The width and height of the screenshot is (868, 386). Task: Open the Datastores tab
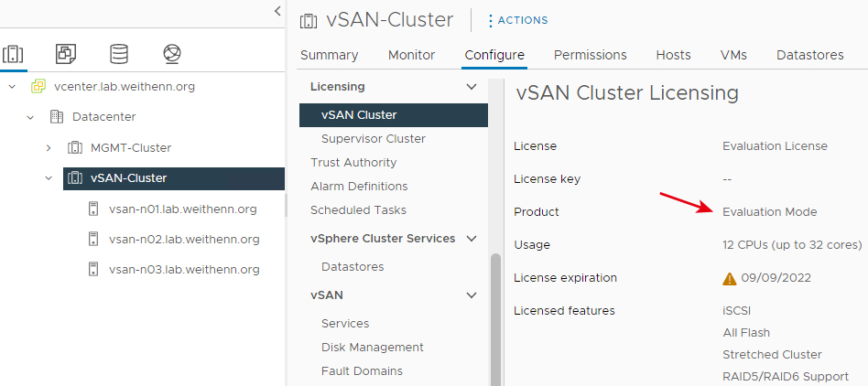pos(810,55)
